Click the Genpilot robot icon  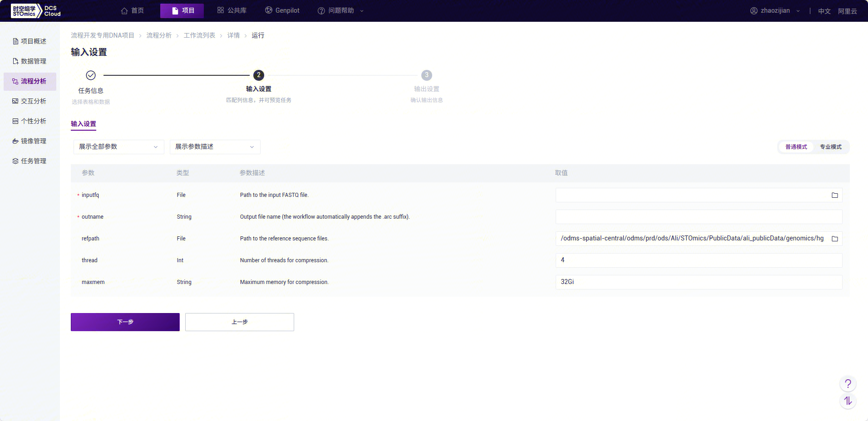pyautogui.click(x=269, y=10)
